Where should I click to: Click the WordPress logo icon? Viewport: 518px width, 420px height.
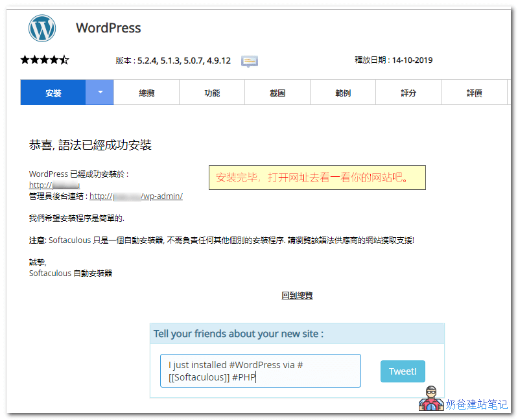42,29
